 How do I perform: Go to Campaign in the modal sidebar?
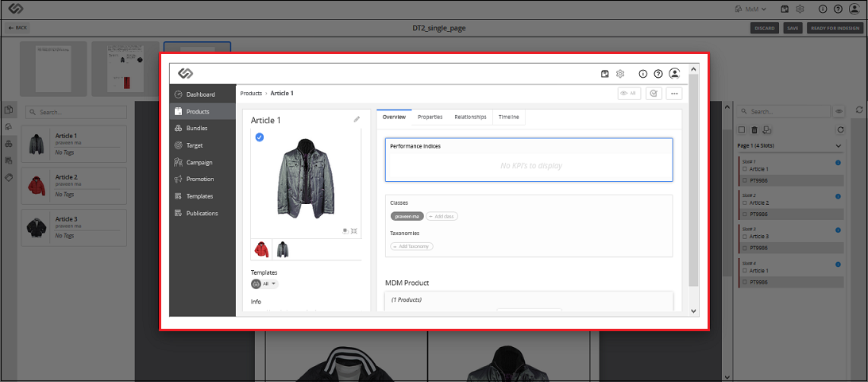click(202, 162)
